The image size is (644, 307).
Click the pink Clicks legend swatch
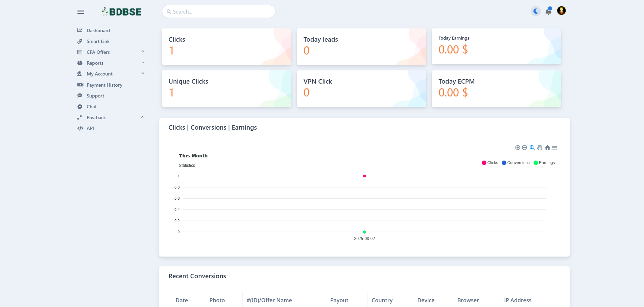[x=484, y=163]
